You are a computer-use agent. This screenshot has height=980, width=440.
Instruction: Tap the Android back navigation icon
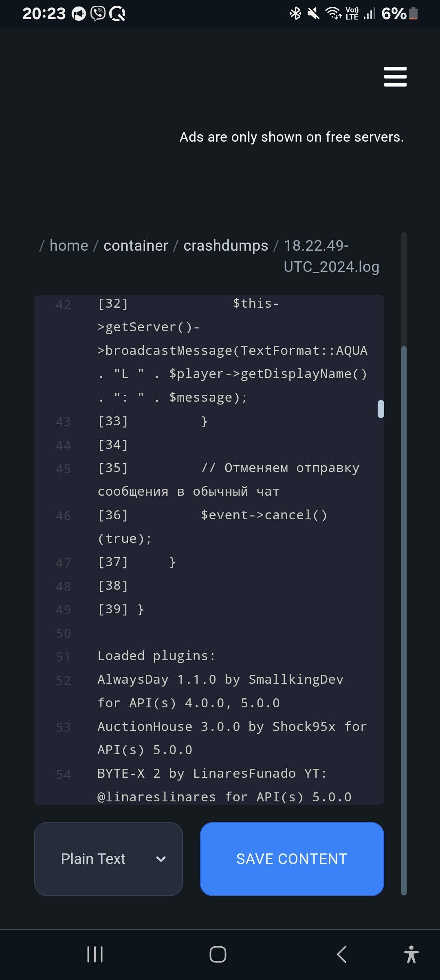(341, 954)
